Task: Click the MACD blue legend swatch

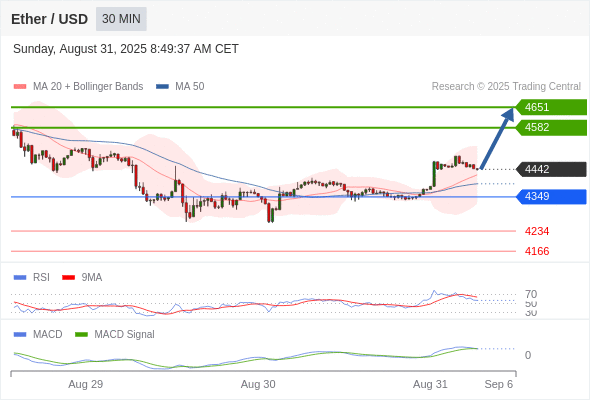Action: [x=20, y=335]
